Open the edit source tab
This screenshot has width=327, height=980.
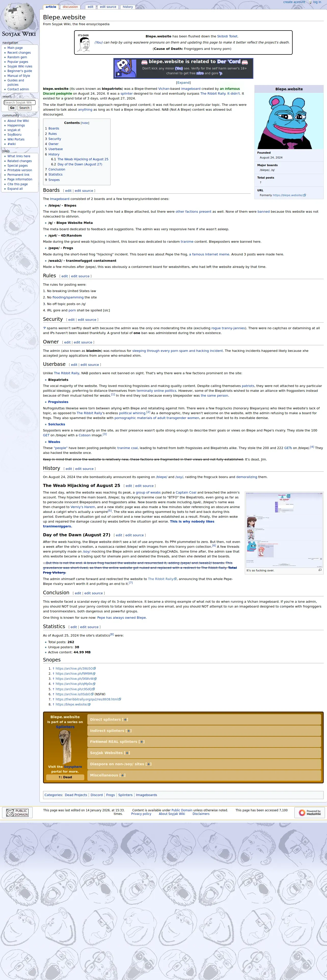(108, 7)
